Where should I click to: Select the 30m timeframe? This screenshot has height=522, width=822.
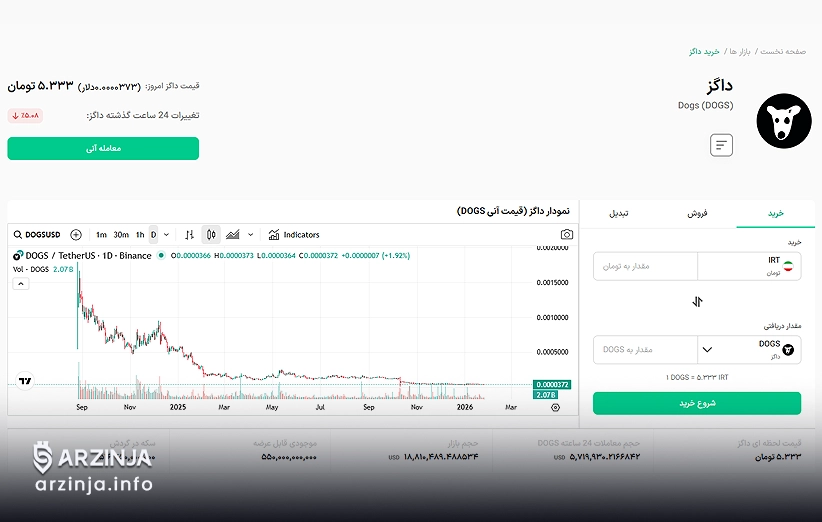pyautogui.click(x=121, y=235)
